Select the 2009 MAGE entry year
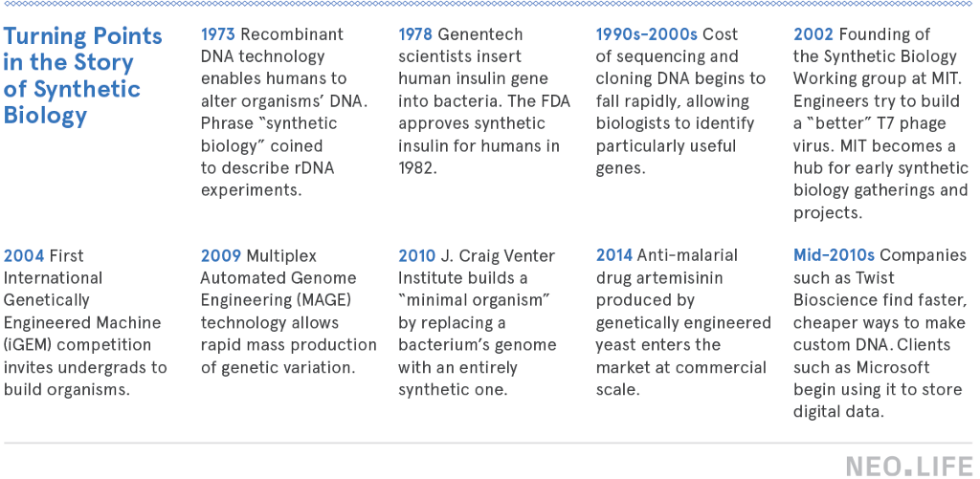The image size is (980, 479). click(x=221, y=255)
